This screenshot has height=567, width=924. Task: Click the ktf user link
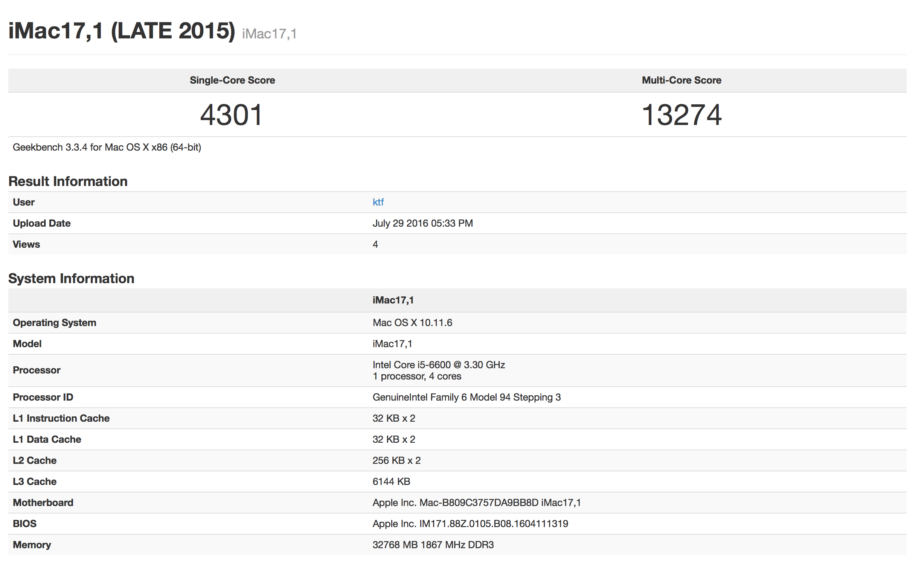(x=378, y=202)
